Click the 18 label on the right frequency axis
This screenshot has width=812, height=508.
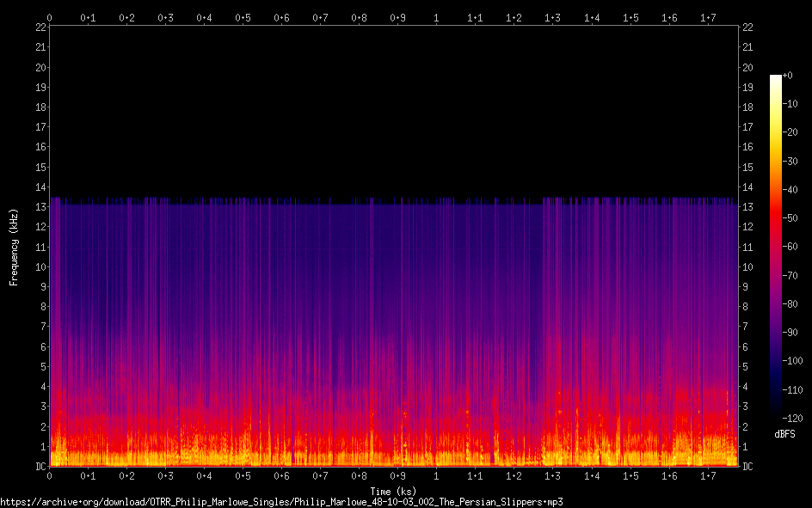pos(747,107)
